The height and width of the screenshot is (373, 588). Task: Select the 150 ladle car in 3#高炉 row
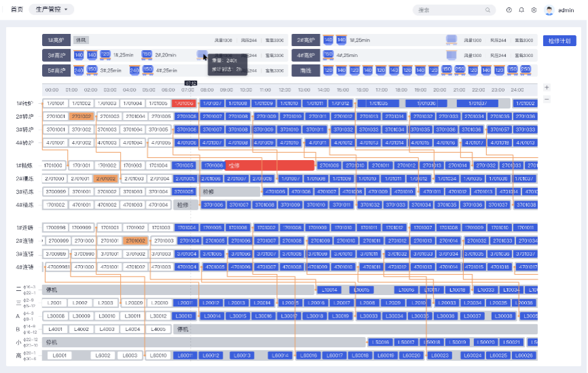click(147, 55)
